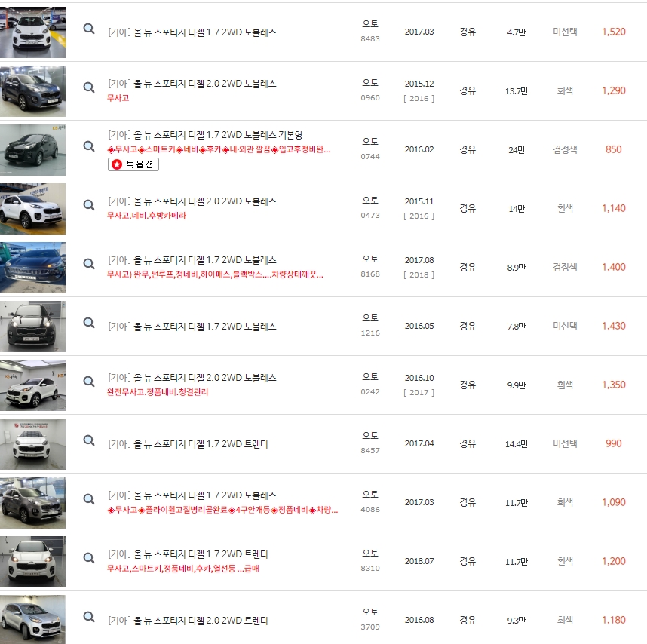Click magnifier icon for the 990 price listing
647x644 pixels.
(89, 440)
